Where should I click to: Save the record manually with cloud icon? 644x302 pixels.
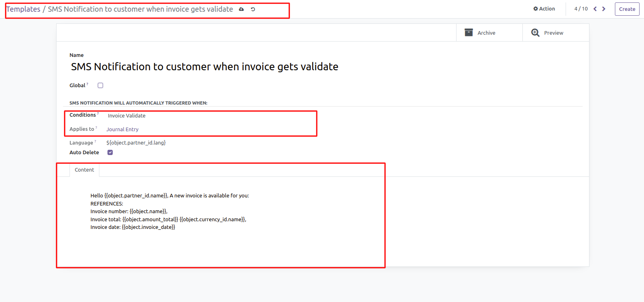click(241, 9)
